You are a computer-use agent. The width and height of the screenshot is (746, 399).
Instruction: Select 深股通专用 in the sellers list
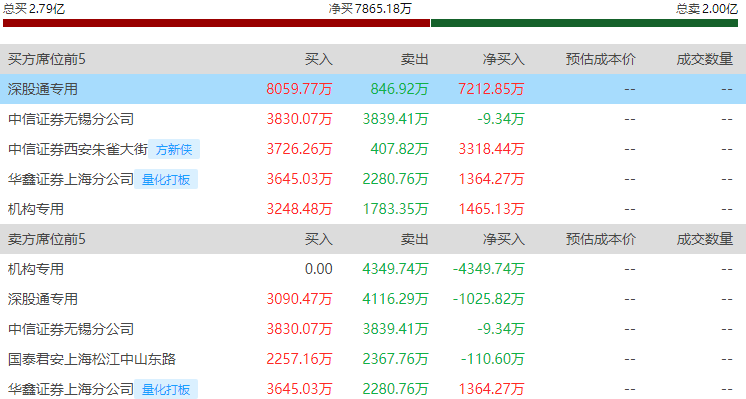43,299
